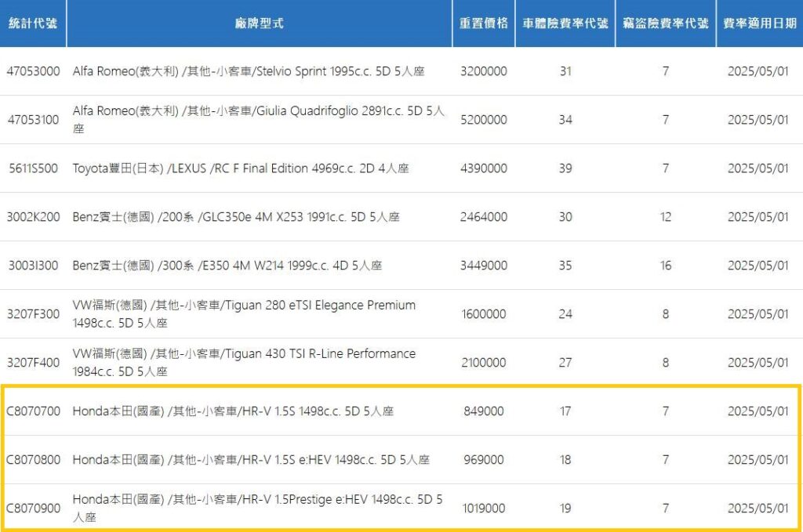The width and height of the screenshot is (803, 532).
Task: Click replacement price 2100000
Action: (x=483, y=363)
